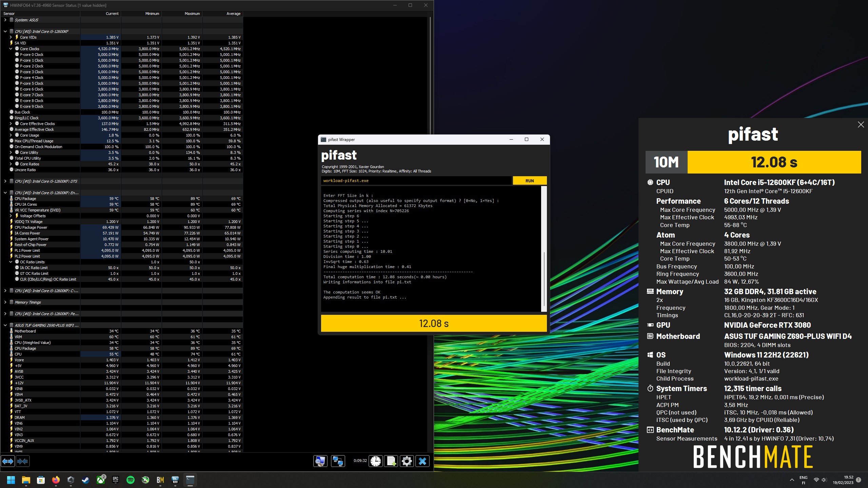Click the yellow 12.08 s result bar in Wrapper
This screenshot has height=488, width=868.
click(x=434, y=323)
